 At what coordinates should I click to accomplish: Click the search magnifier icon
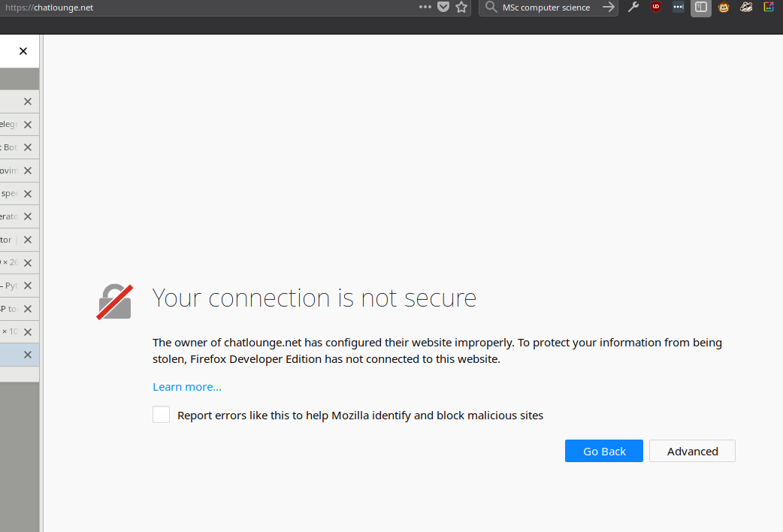491,8
